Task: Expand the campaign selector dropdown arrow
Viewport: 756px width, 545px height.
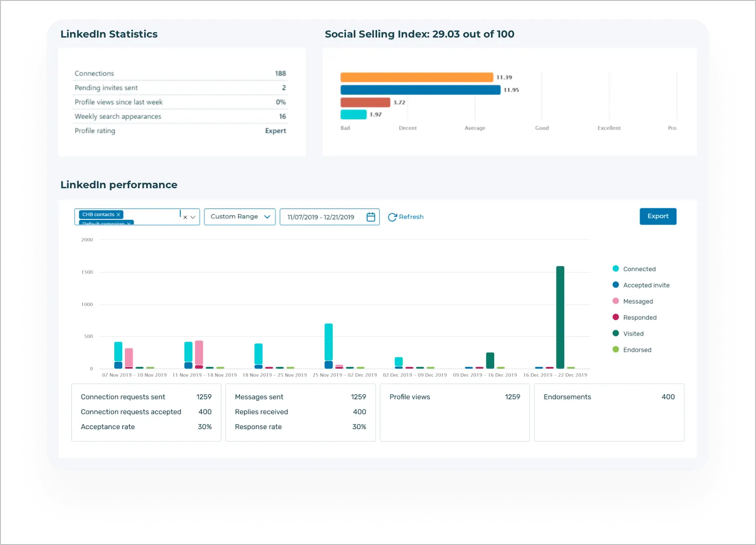Action: tap(193, 217)
